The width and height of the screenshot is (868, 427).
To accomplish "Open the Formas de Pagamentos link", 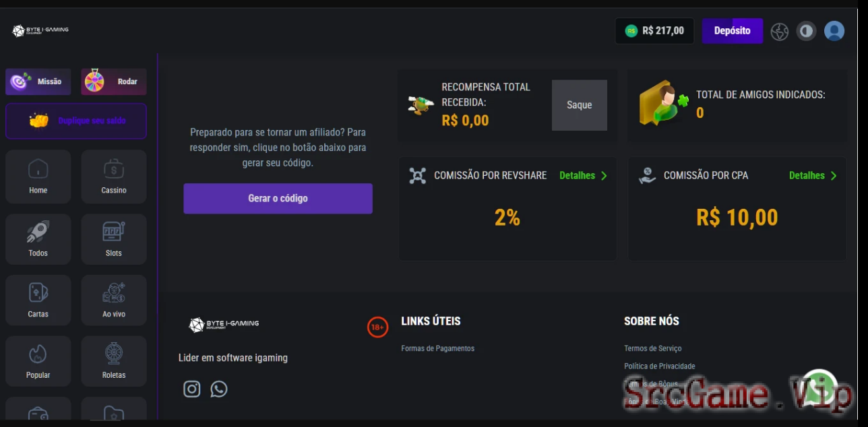I will click(438, 348).
